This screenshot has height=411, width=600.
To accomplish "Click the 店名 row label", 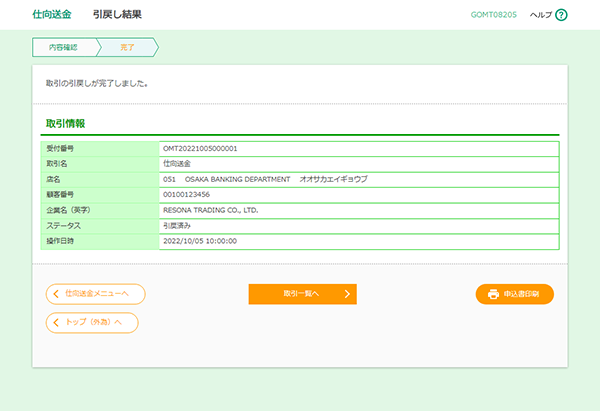I will point(53,179).
